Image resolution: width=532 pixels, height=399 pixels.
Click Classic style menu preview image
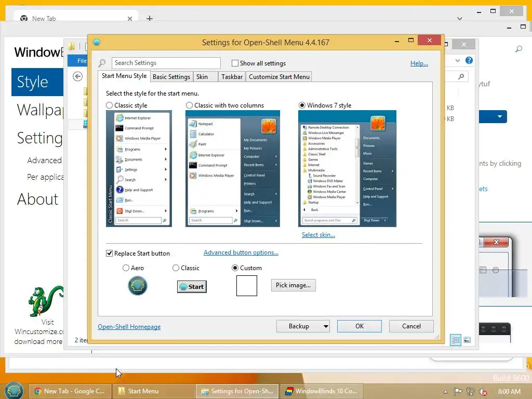click(139, 169)
